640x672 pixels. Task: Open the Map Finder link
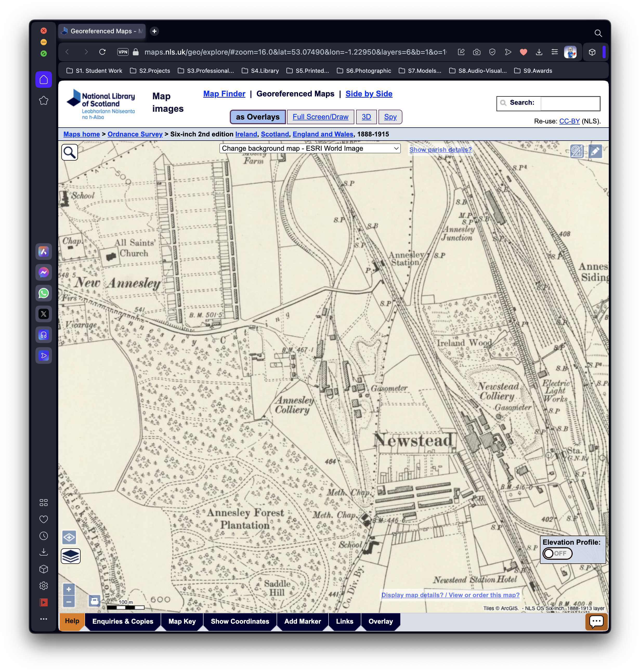tap(224, 94)
